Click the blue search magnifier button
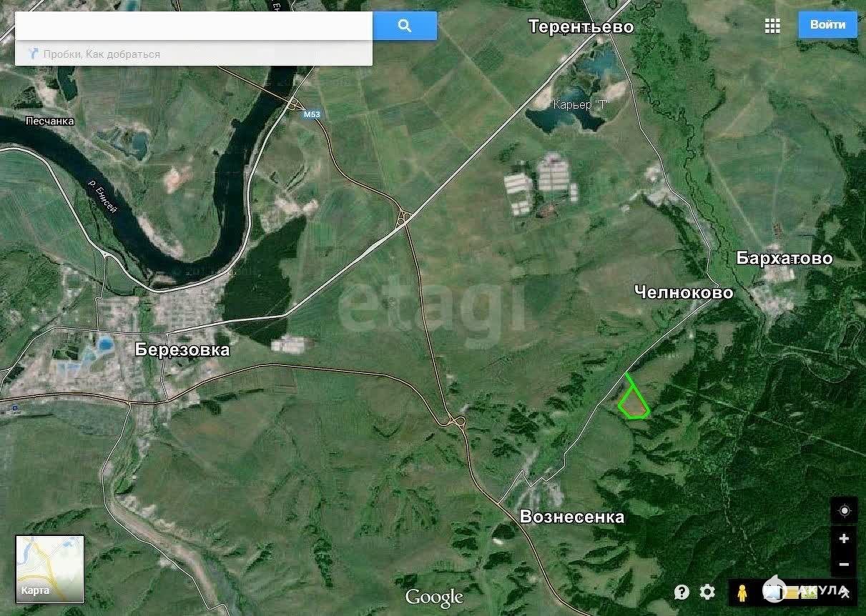Viewport: 866px width, 616px height. point(405,26)
